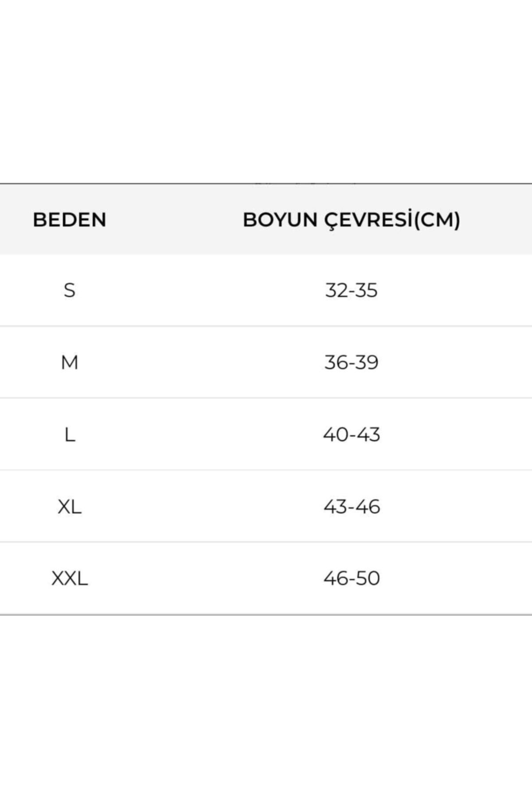Select the XXL size cell
Viewport: 532px width, 798px height.
pos(70,579)
